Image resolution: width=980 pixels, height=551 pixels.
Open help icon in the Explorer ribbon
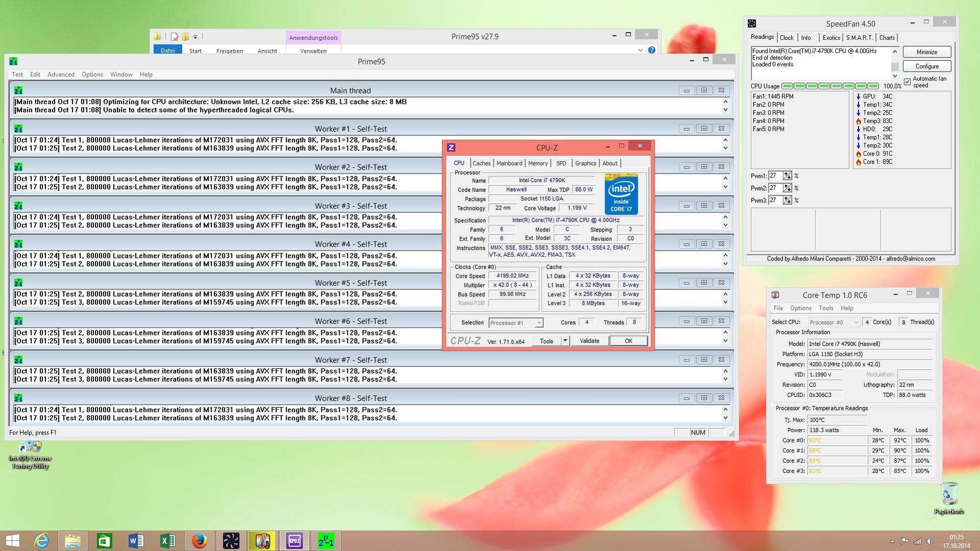tap(652, 50)
